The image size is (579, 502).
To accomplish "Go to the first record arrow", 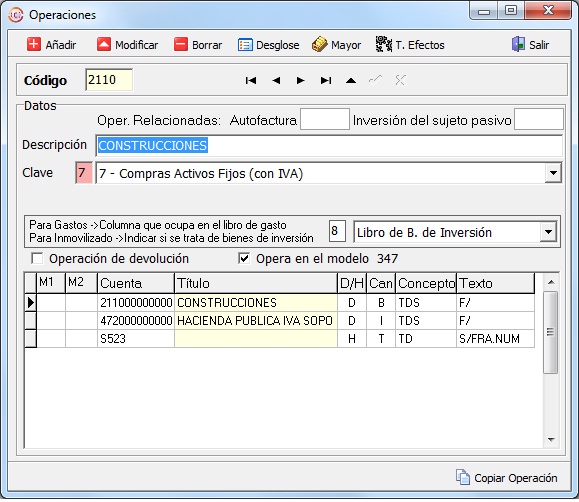I will (251, 80).
